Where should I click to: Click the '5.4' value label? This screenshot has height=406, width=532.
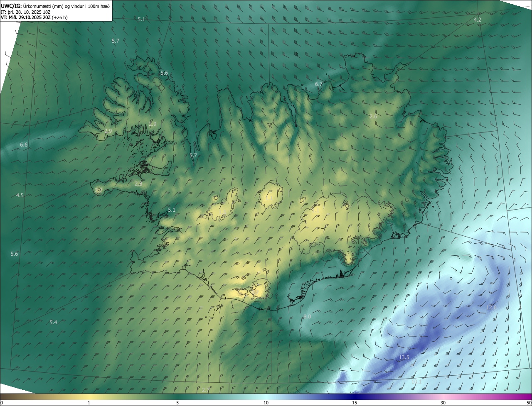[x=53, y=322]
